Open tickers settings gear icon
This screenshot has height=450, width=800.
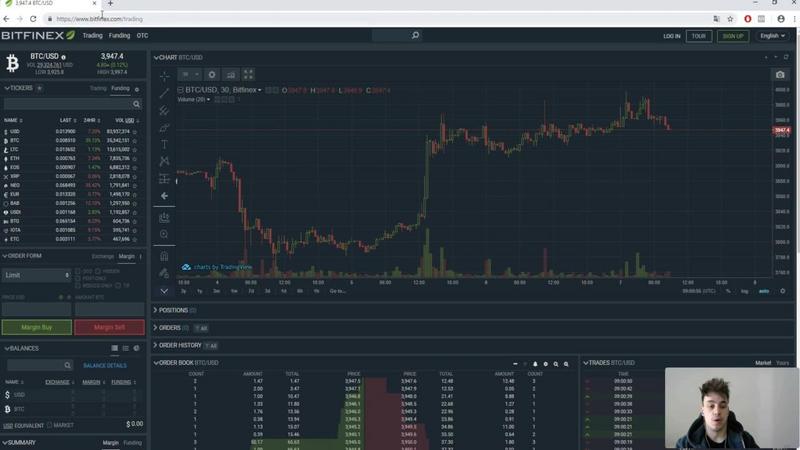pos(137,89)
